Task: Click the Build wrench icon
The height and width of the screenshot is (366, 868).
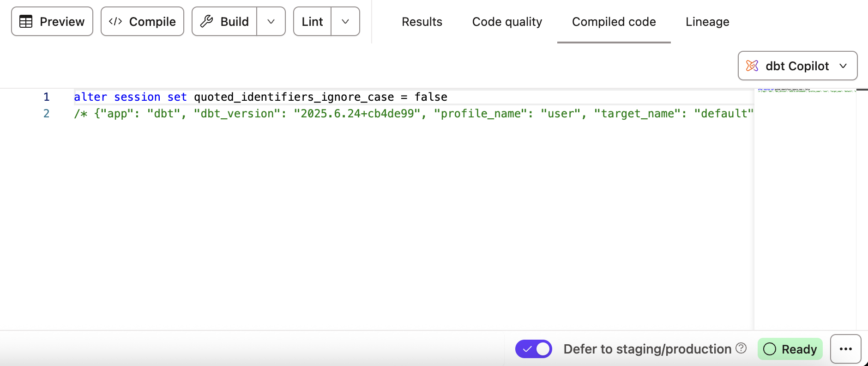Action: [x=207, y=22]
